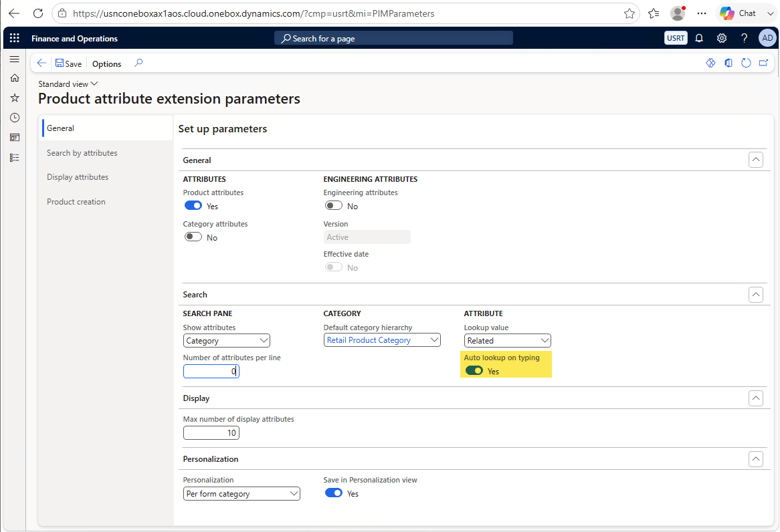This screenshot has height=532, width=780.
Task: Open the Lookup value dropdown
Action: tap(507, 341)
